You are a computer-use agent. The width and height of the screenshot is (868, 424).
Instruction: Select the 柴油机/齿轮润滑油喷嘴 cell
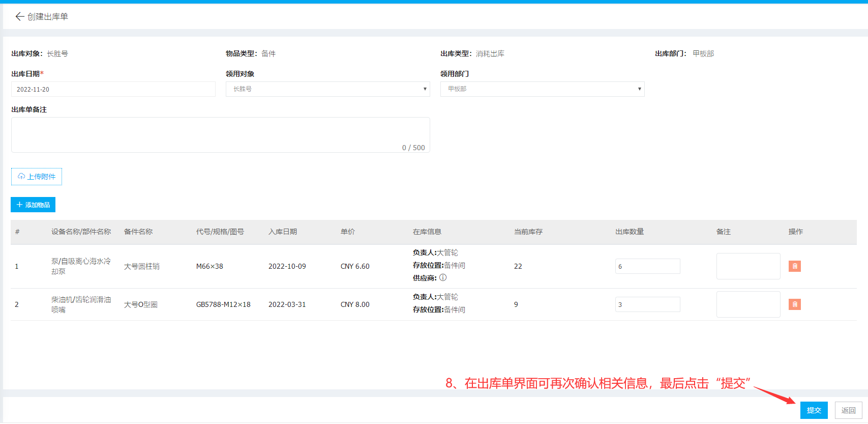[x=81, y=304]
